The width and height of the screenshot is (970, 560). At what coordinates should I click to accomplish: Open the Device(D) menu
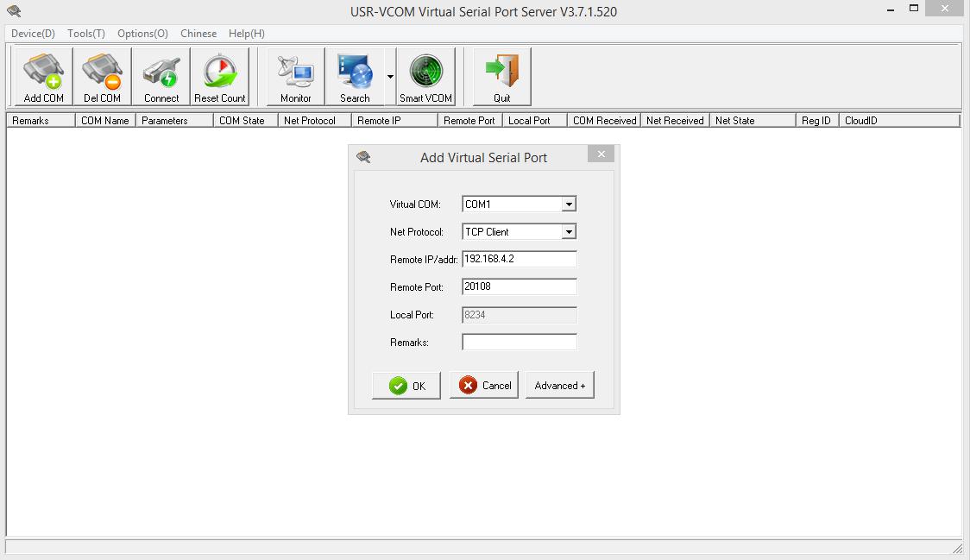click(33, 34)
